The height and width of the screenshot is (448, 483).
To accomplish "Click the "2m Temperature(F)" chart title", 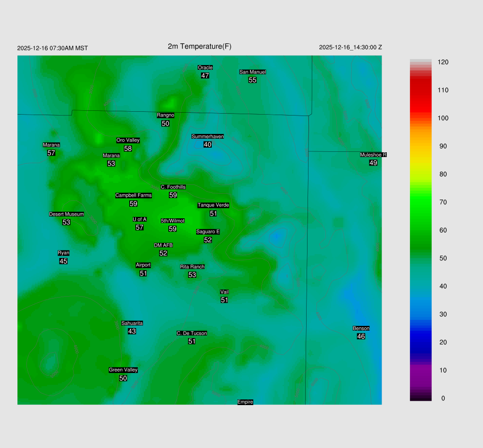I will pos(200,46).
